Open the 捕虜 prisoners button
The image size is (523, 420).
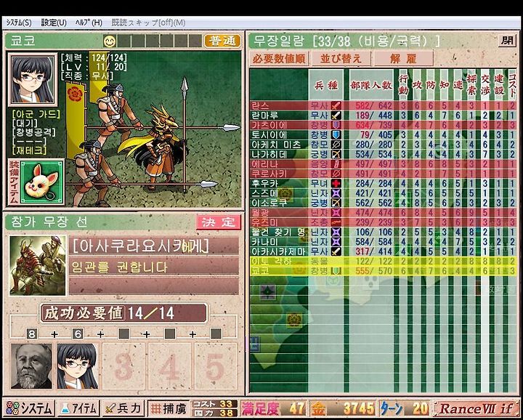pos(169,408)
